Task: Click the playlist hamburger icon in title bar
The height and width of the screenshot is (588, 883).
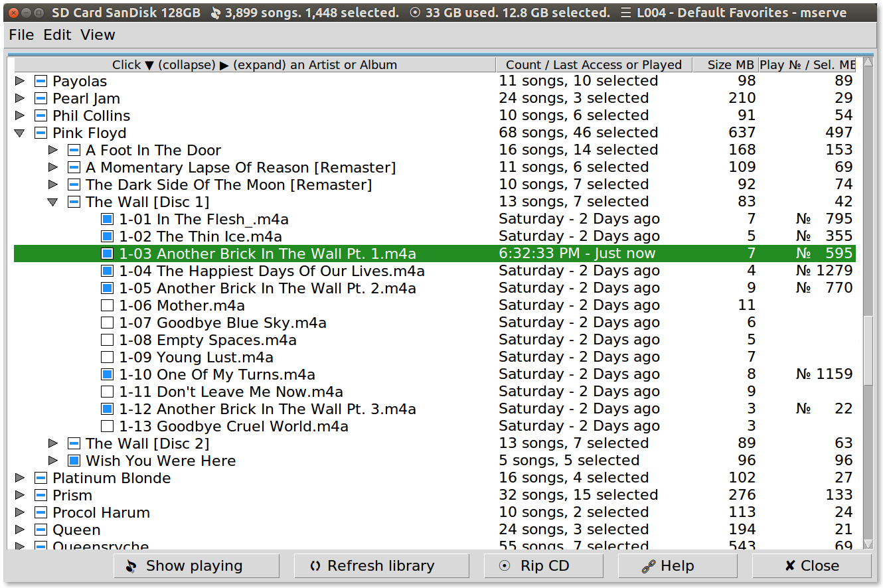Action: 625,13
